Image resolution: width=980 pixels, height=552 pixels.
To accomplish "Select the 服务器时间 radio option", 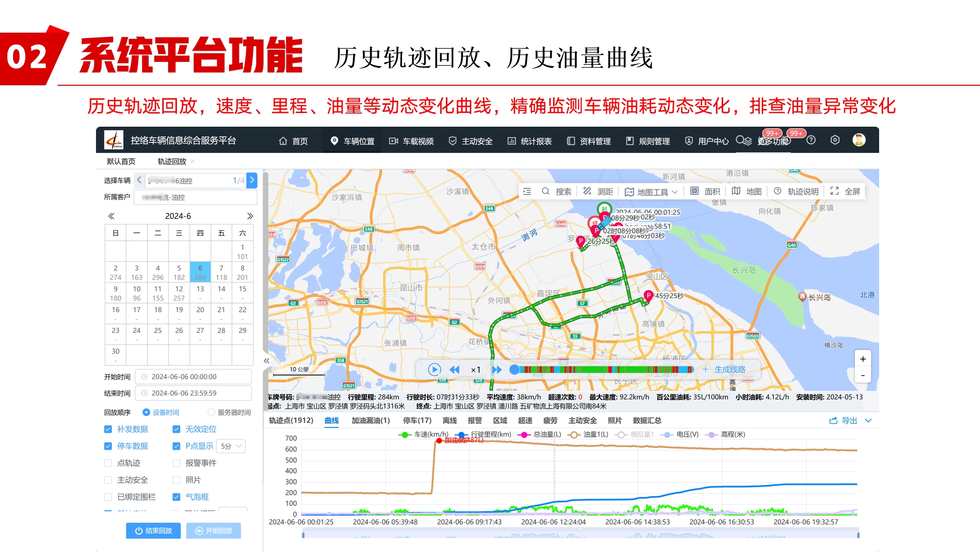I will pyautogui.click(x=211, y=412).
